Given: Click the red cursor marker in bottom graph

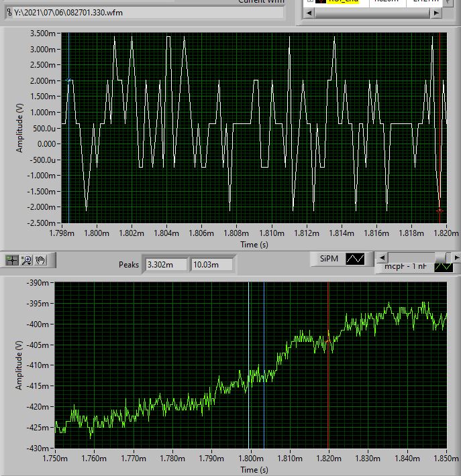Looking at the screenshot, I should click(x=328, y=341).
